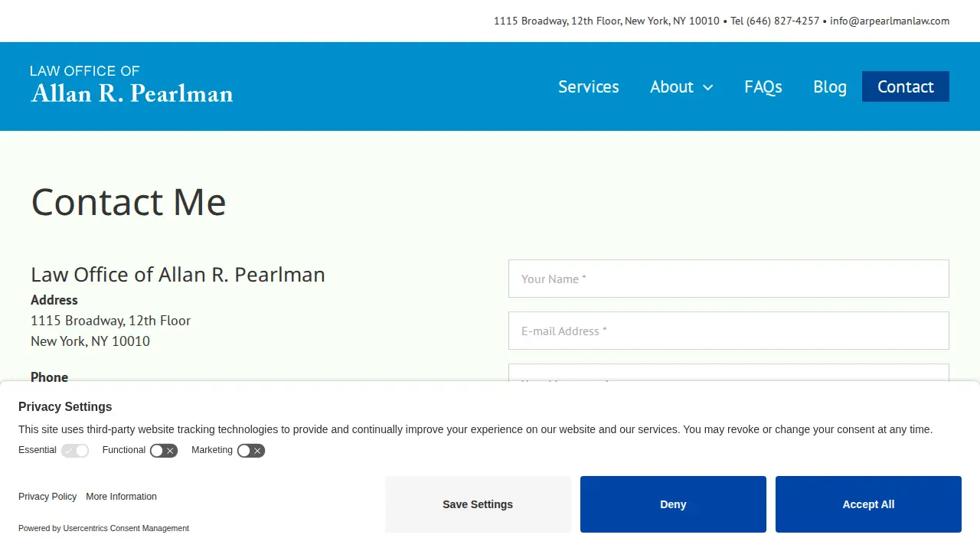Open the More Information link

[x=121, y=497]
